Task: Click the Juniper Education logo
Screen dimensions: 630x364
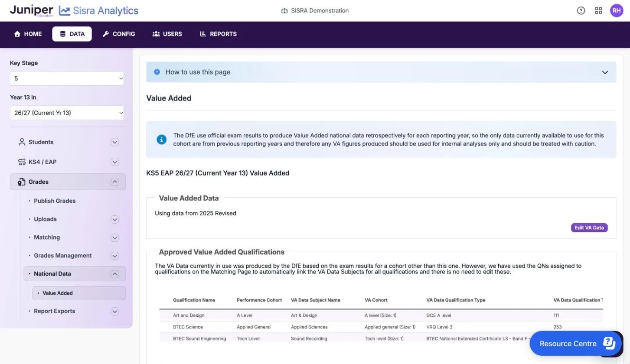Action: [31, 10]
